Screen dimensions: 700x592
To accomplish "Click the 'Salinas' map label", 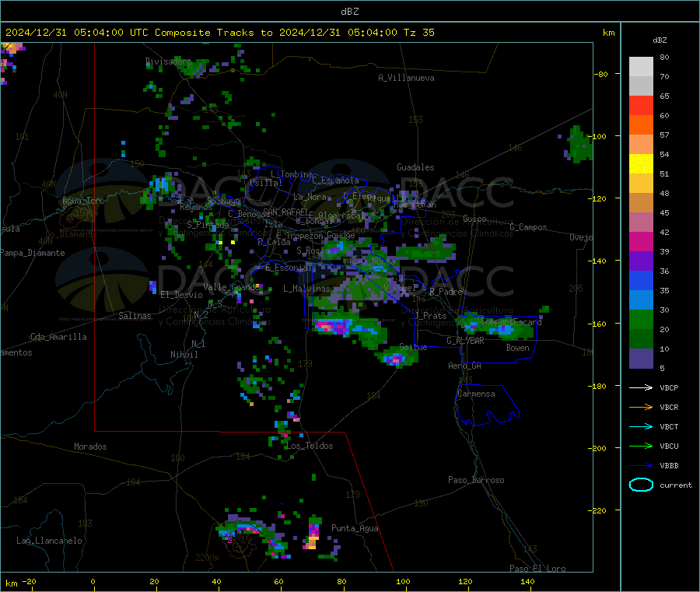I will click(135, 316).
